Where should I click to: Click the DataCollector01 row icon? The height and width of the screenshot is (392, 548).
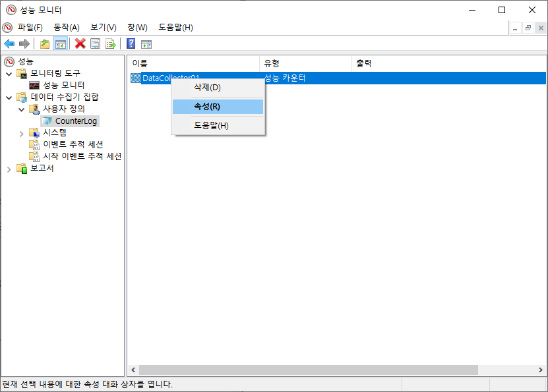[x=136, y=78]
